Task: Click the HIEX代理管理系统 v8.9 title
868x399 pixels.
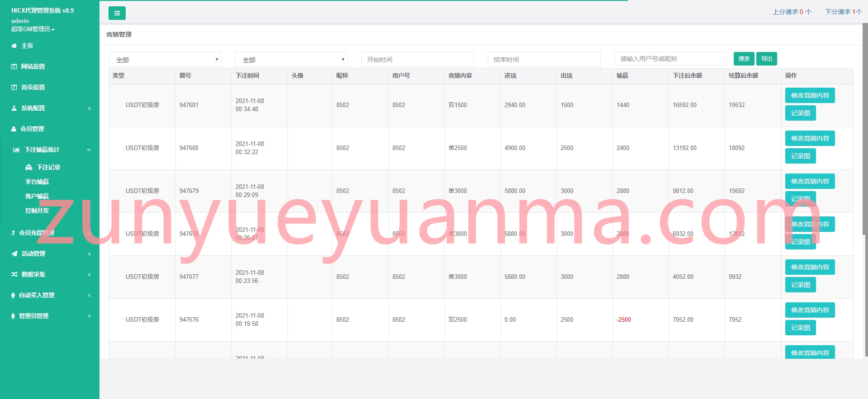Action: 42,10
